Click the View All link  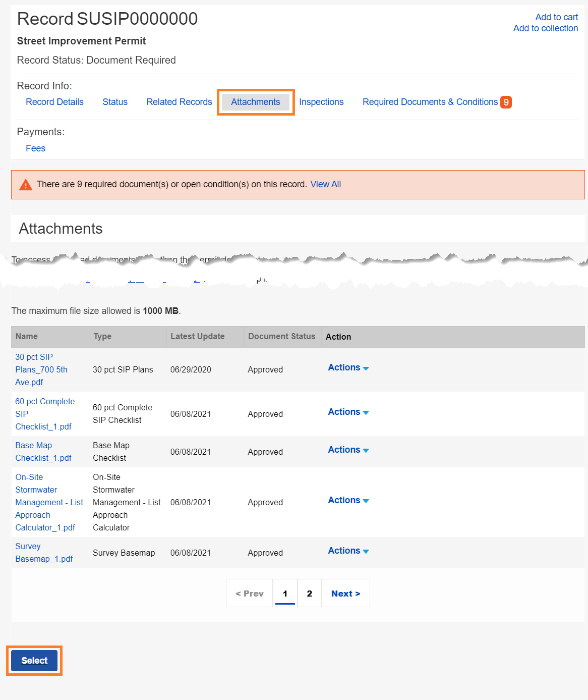click(x=325, y=184)
